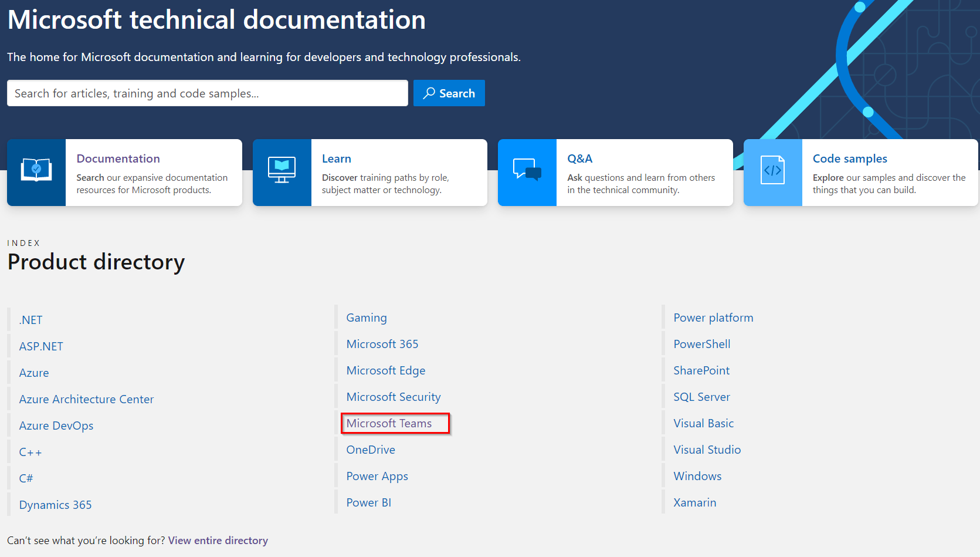Image resolution: width=980 pixels, height=557 pixels.
Task: Click the Product directory heading
Action: 96,262
